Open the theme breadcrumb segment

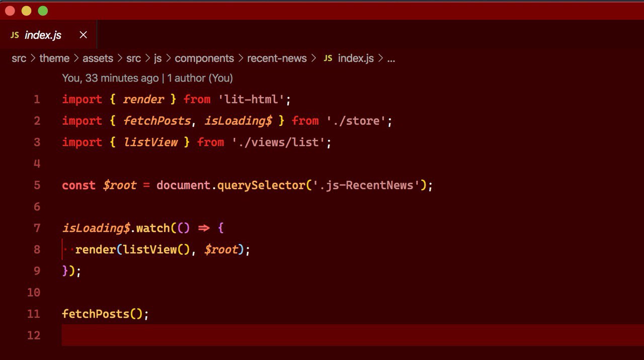click(x=54, y=58)
